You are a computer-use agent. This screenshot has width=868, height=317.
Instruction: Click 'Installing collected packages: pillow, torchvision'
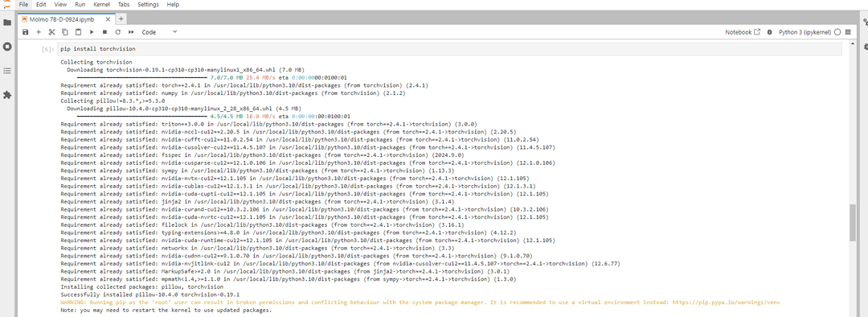coord(141,287)
